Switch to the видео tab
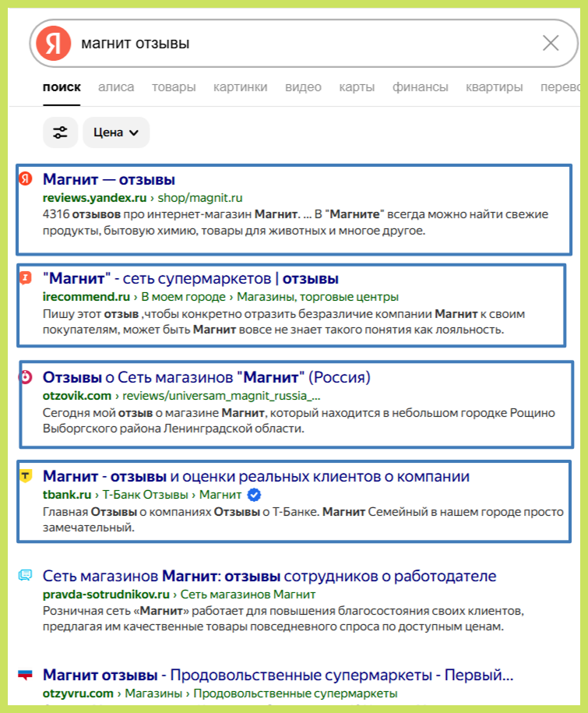Image resolution: width=588 pixels, height=713 pixels. click(x=303, y=87)
